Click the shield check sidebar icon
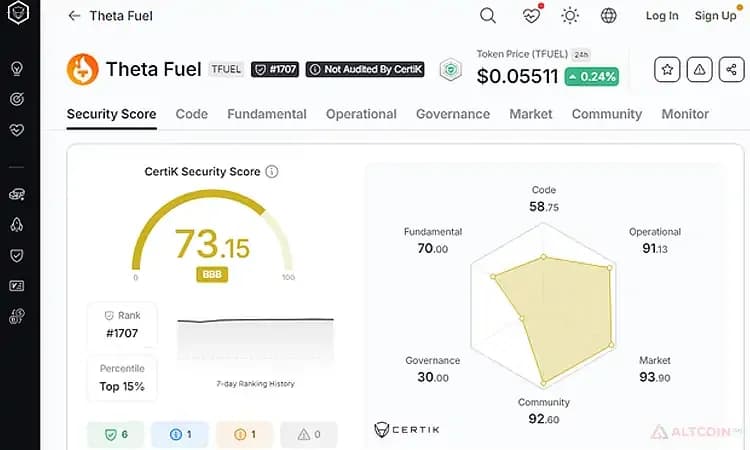Image resolution: width=750 pixels, height=450 pixels. point(17,255)
